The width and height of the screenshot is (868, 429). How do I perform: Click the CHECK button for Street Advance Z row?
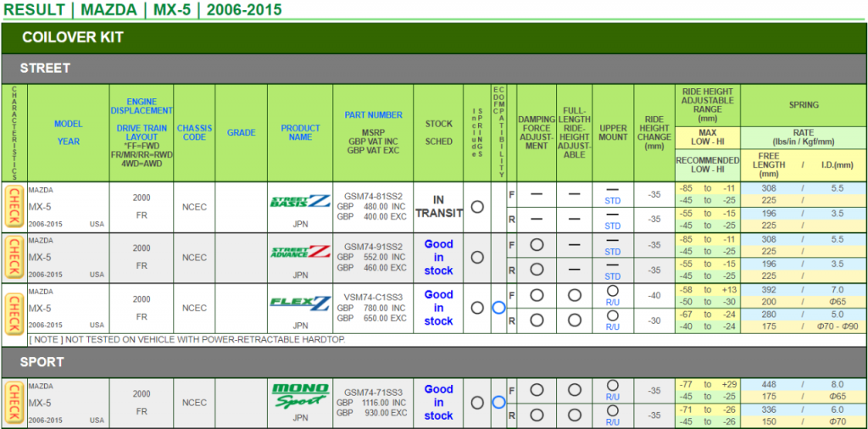[x=14, y=258]
